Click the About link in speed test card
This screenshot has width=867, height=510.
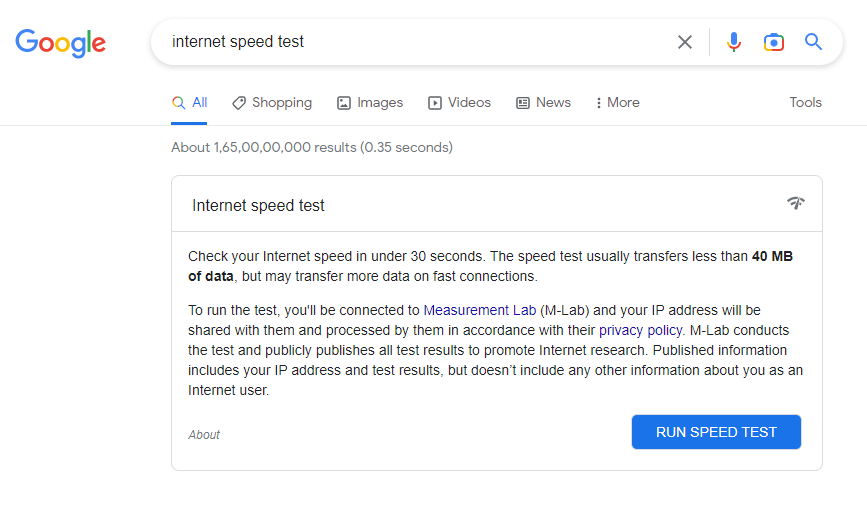pyautogui.click(x=204, y=435)
